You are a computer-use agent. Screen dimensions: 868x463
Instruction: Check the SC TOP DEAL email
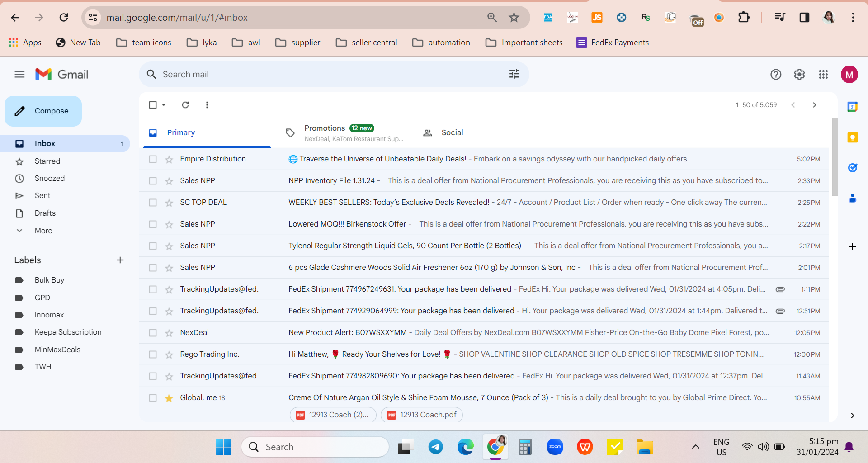point(153,203)
